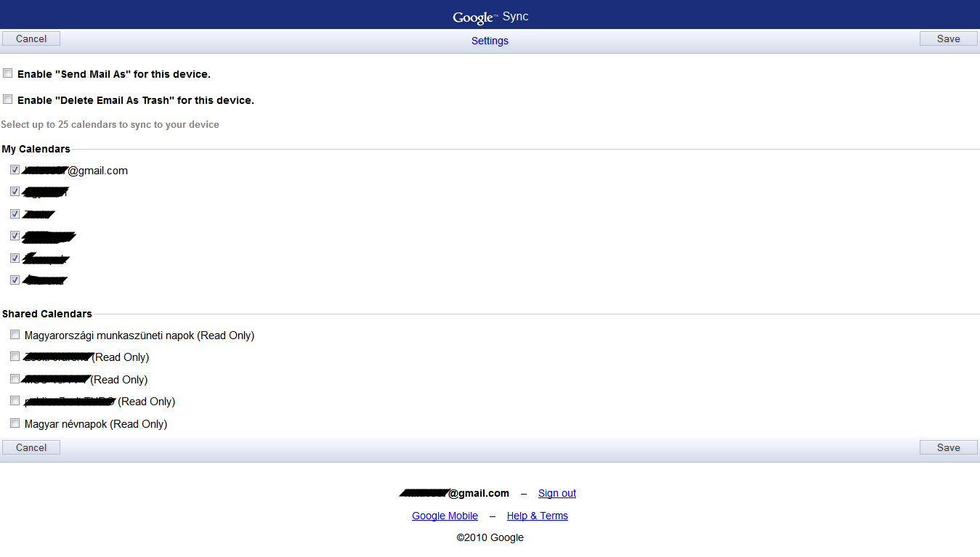
Task: Click the "My Calendars" section heading
Action: pyautogui.click(x=36, y=149)
